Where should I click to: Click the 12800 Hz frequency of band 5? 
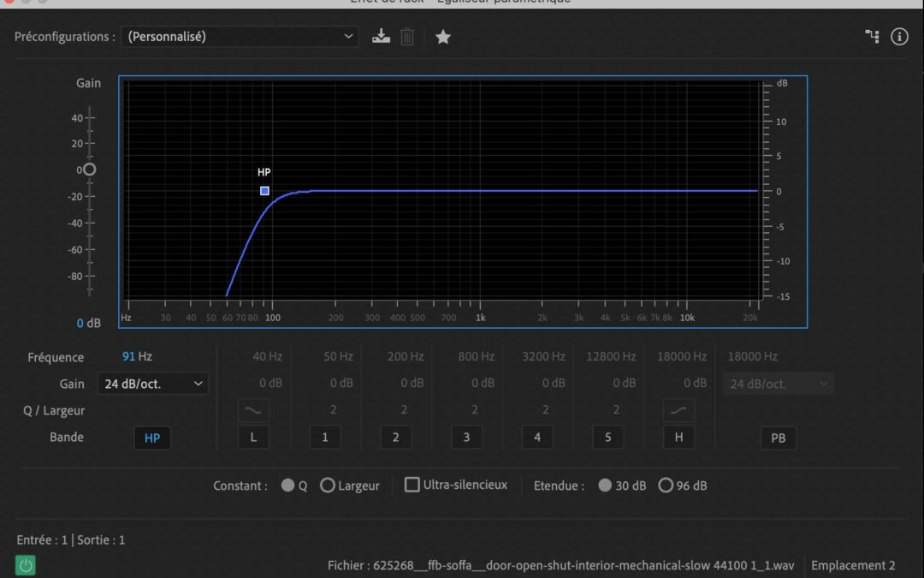pyautogui.click(x=611, y=356)
